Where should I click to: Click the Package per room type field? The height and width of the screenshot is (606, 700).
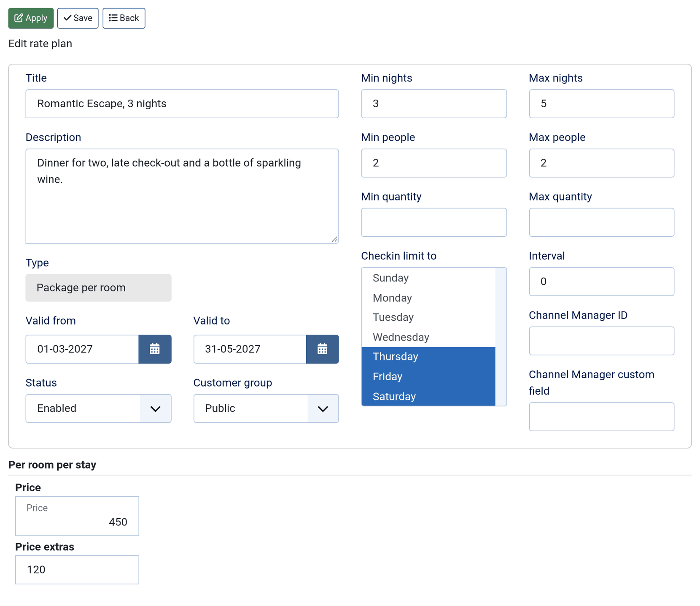point(98,288)
